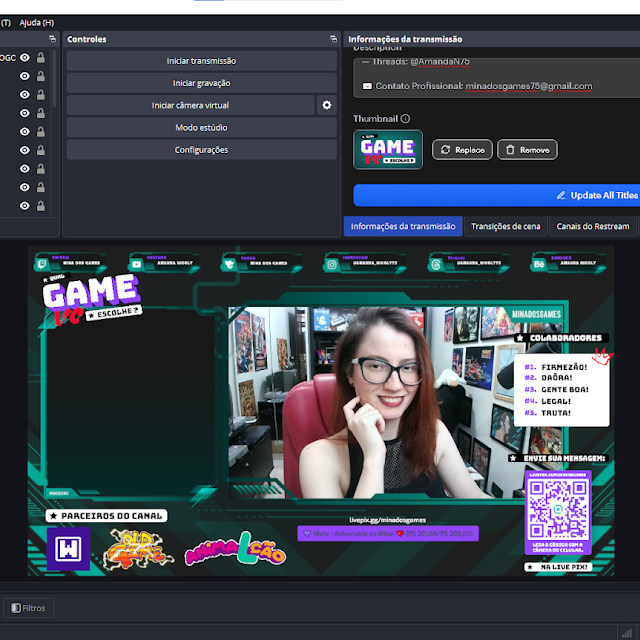Select the Behance badge in the preview
Viewport: 640px width, 640px height.
(568, 263)
